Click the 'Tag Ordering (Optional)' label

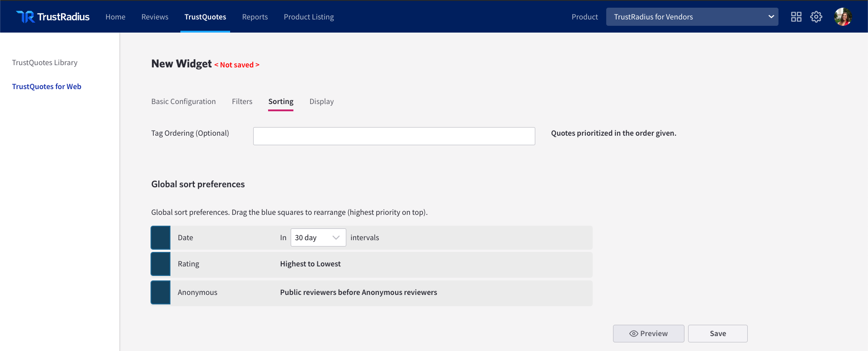pyautogui.click(x=190, y=133)
